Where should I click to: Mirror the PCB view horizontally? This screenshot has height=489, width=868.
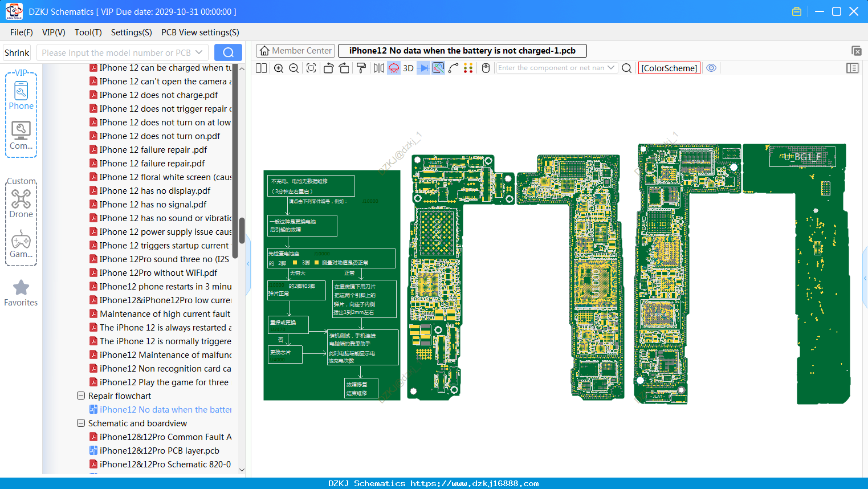click(x=378, y=68)
